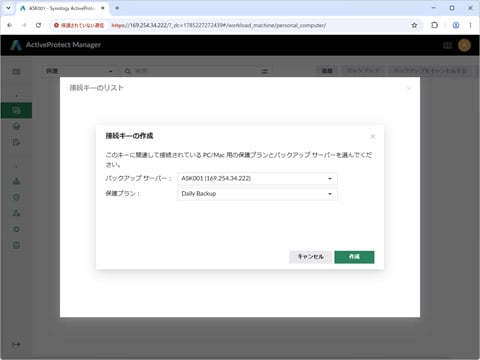Open the 保護 filter dropdown in the toolbar

[x=79, y=71]
